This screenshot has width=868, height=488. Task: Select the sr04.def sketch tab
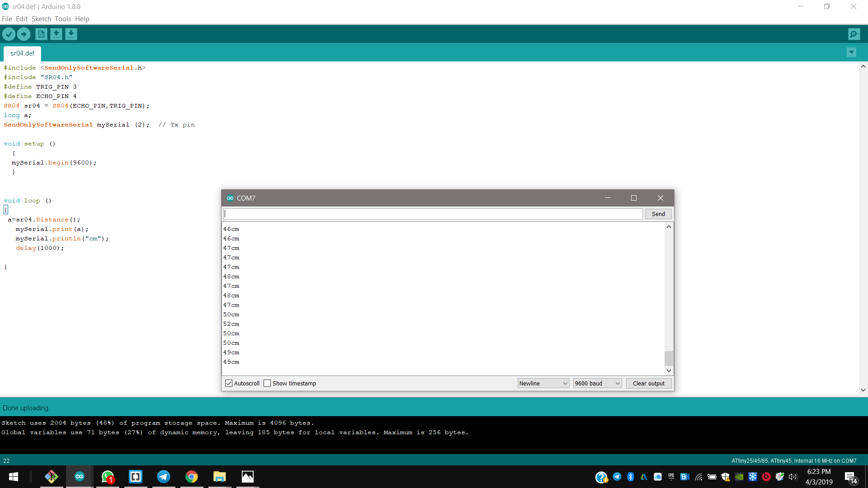click(23, 53)
